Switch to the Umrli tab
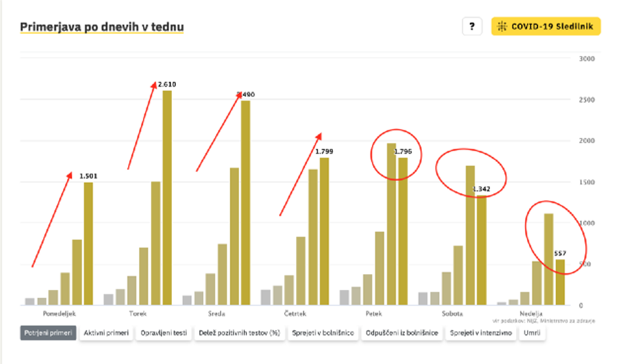This screenshot has height=364, width=617. [x=532, y=333]
